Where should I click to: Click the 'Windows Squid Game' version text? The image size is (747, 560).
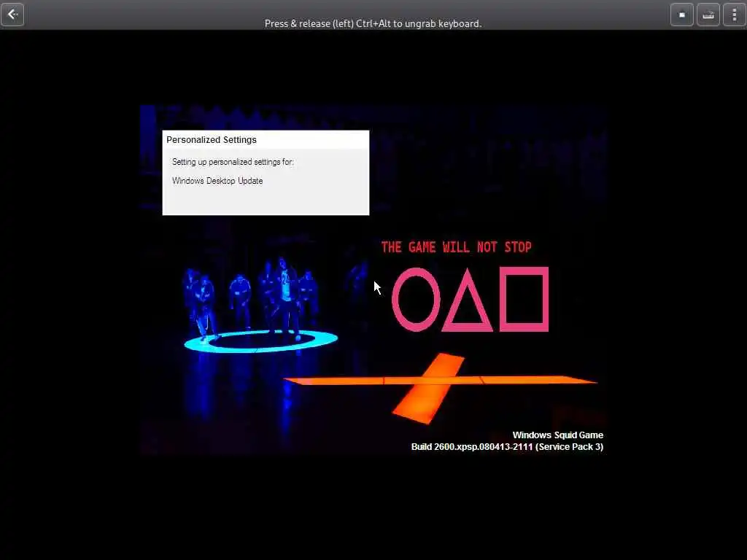(558, 435)
